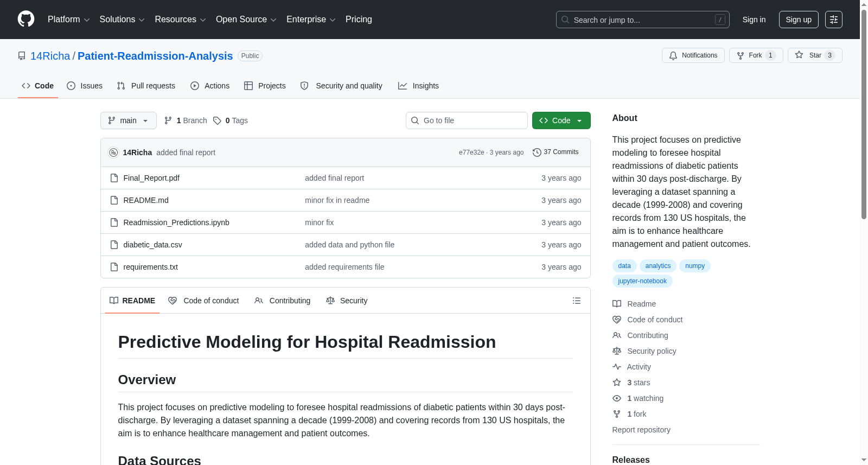Expand the Platform menu

(69, 20)
